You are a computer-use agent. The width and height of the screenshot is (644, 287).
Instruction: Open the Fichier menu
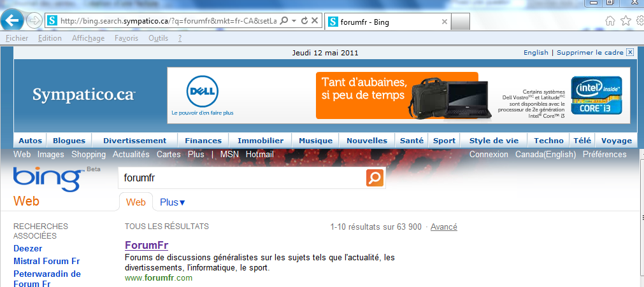click(x=17, y=38)
